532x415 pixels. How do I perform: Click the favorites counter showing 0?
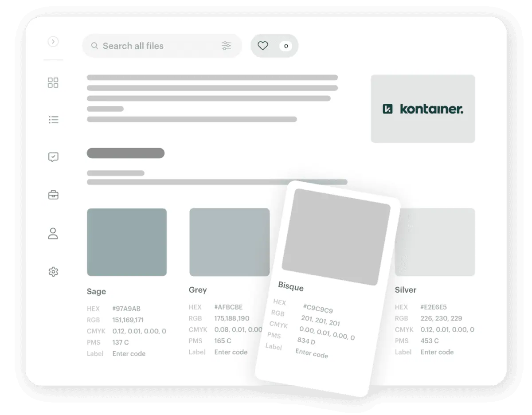coord(286,46)
